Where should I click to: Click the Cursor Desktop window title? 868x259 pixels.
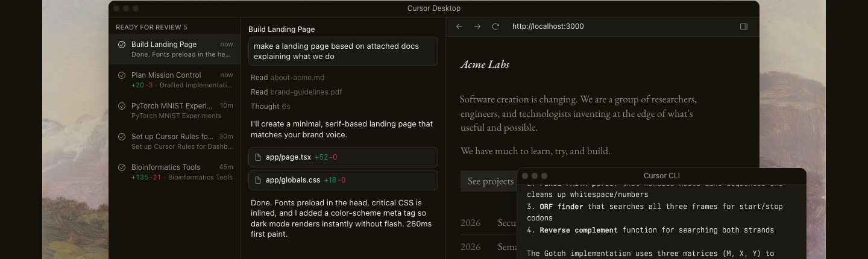coord(434,8)
